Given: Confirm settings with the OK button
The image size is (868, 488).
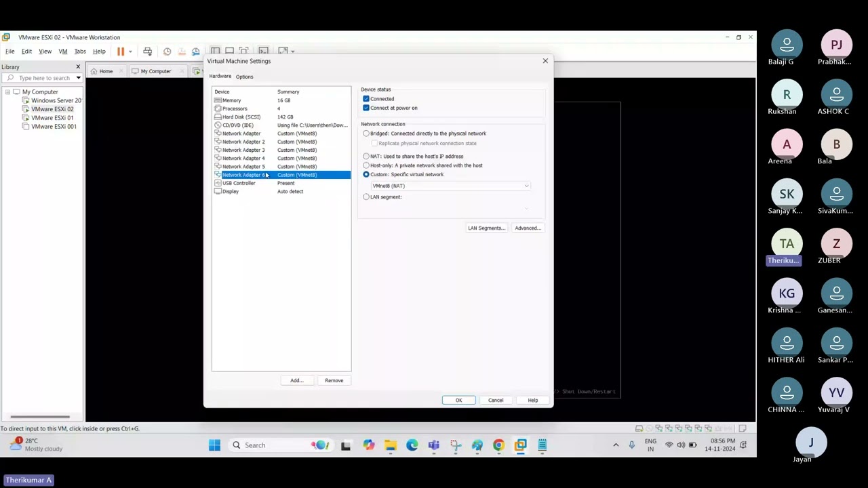Looking at the screenshot, I should [x=458, y=401].
